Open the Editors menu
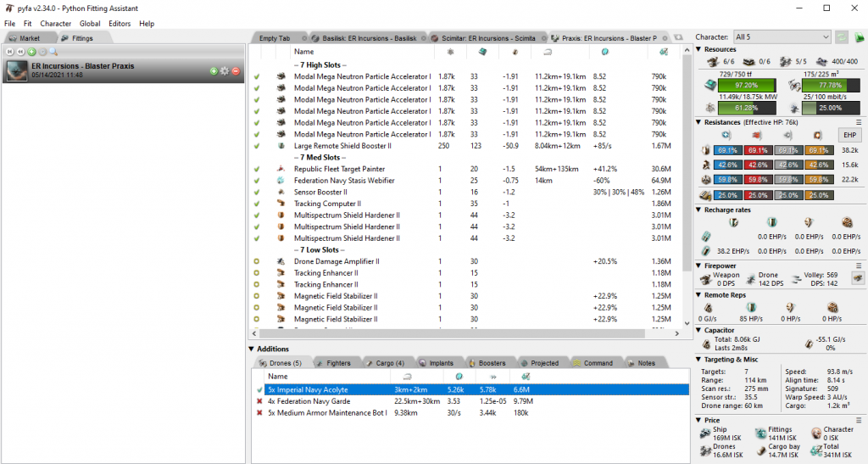 coord(120,24)
